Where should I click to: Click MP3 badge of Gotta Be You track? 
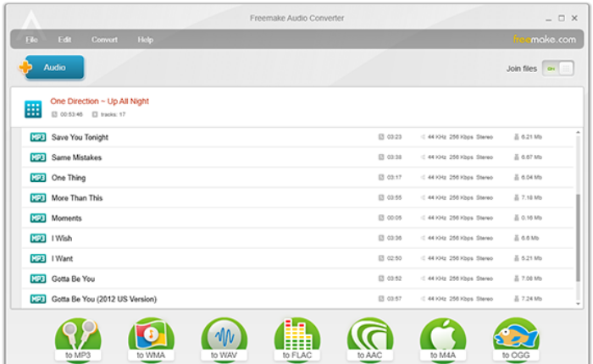tap(38, 279)
